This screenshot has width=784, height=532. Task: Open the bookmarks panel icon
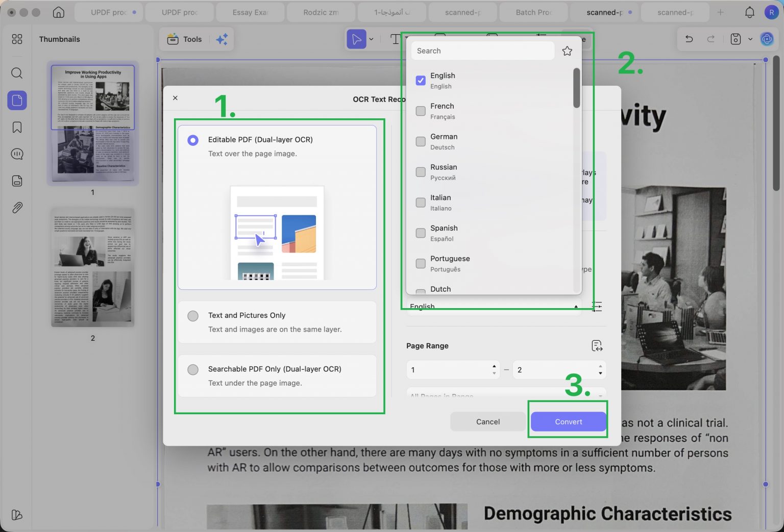pyautogui.click(x=17, y=127)
